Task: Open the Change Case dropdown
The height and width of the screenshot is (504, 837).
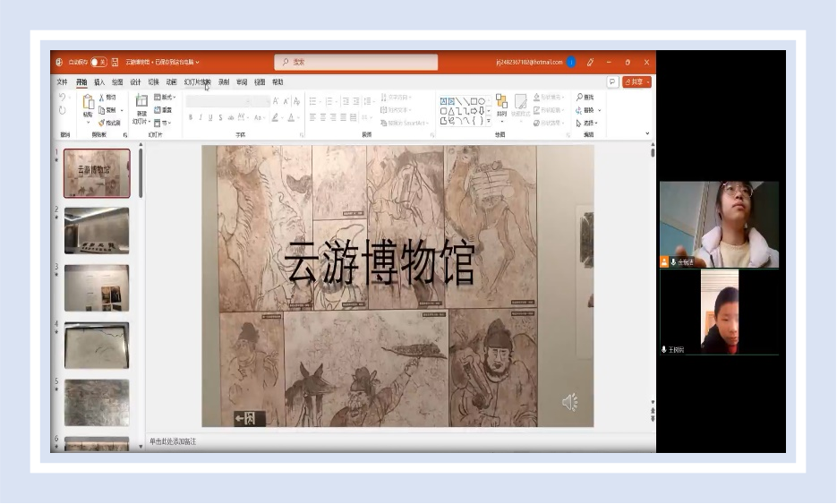Action: [259, 117]
